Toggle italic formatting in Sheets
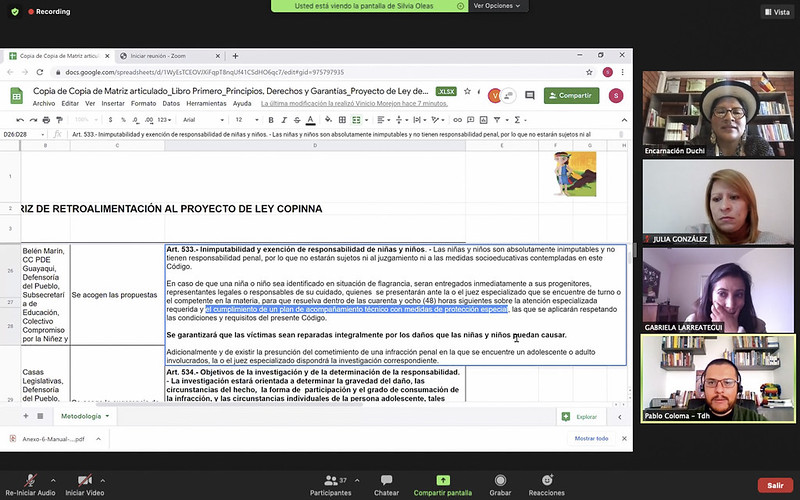 (x=284, y=120)
